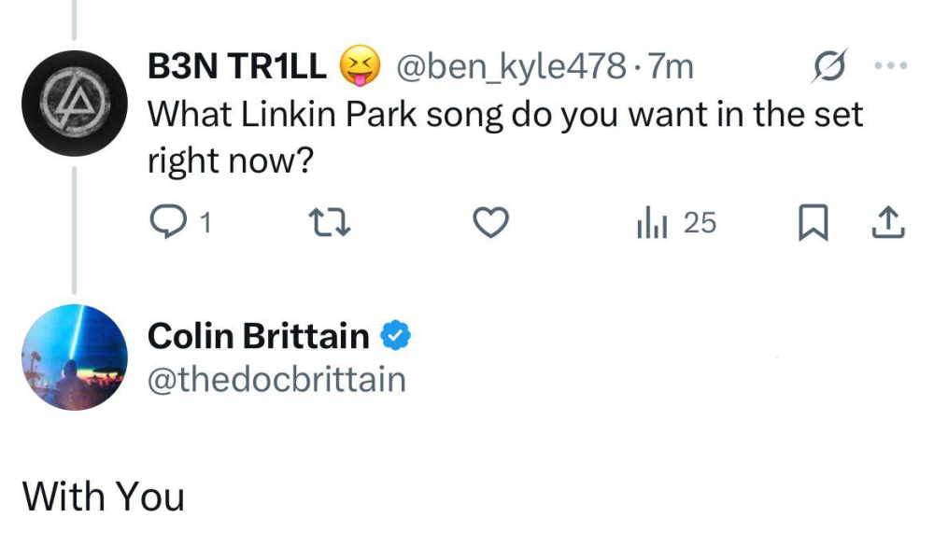Open Colin Brittain's profile picture
The image size is (934, 560).
[74, 357]
